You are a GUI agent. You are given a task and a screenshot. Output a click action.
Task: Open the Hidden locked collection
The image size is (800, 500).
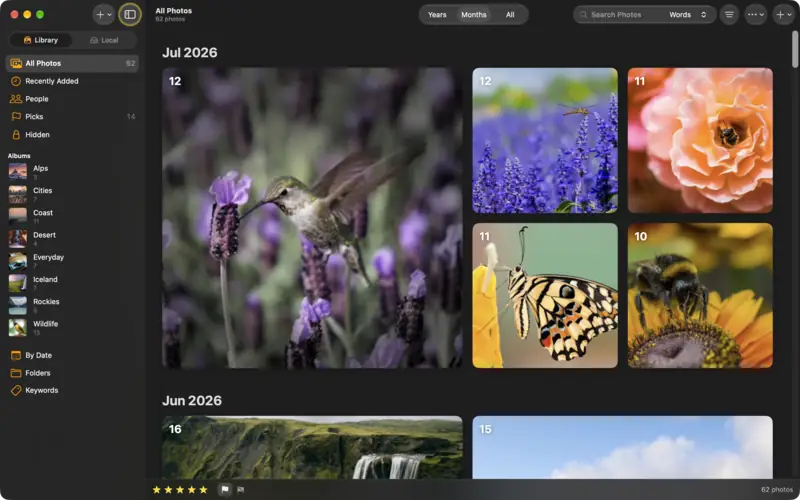pyautogui.click(x=72, y=135)
